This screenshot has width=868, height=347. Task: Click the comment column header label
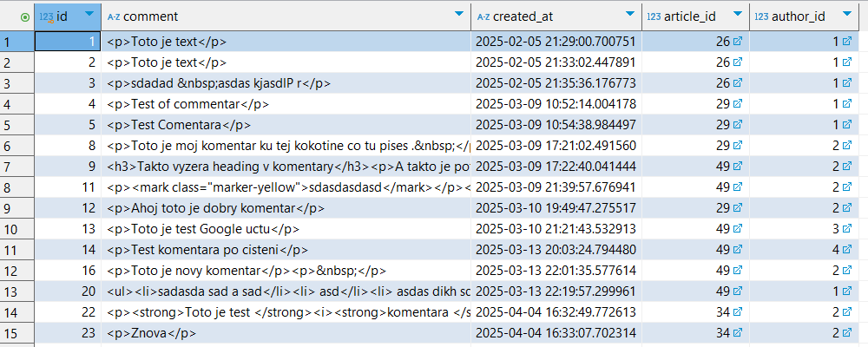(152, 16)
